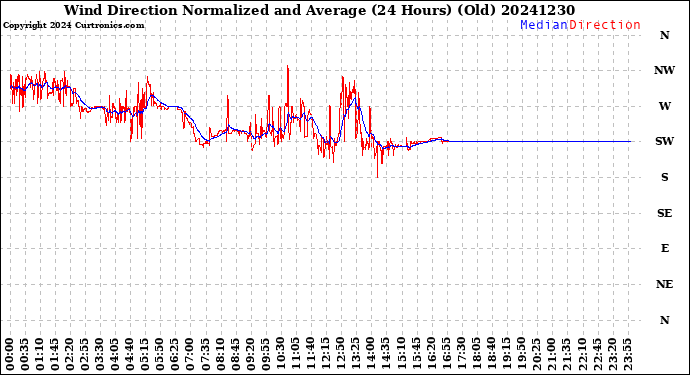Click the 15:10 time label

(401, 354)
